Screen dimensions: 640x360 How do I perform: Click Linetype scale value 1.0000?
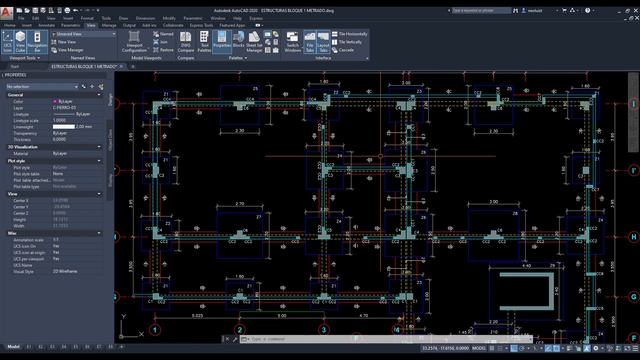60,120
